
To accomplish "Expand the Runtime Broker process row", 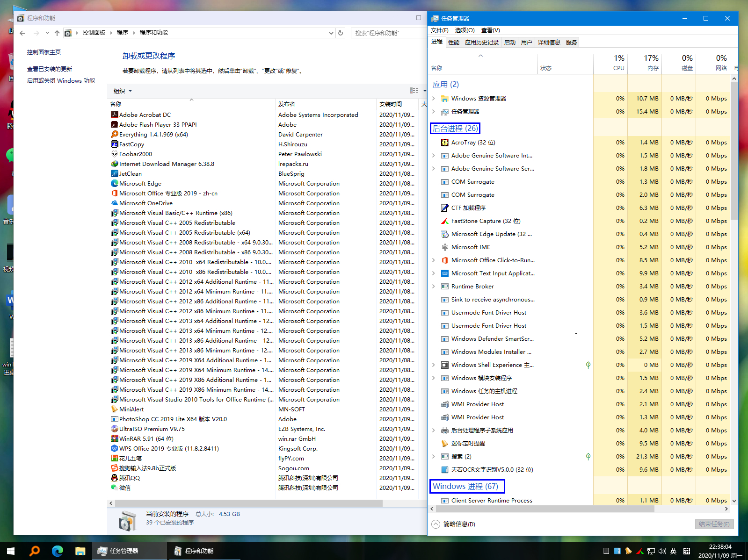I will tap(434, 287).
